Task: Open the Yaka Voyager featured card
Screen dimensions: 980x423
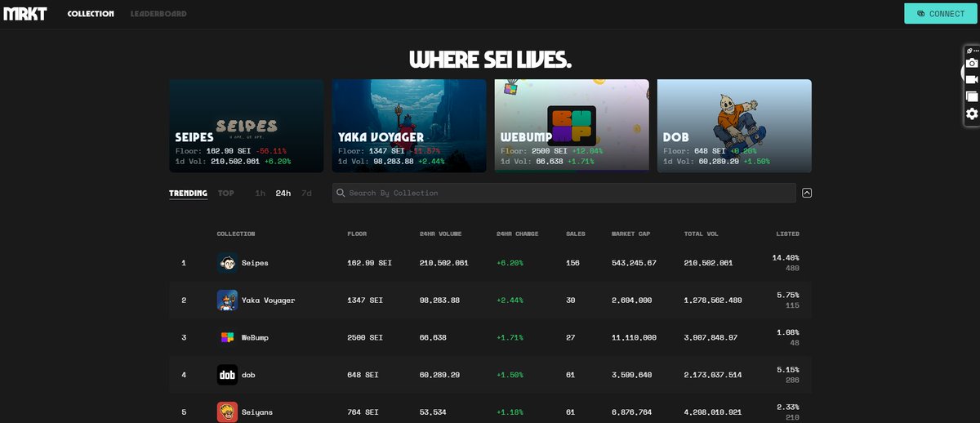Action: pos(408,126)
